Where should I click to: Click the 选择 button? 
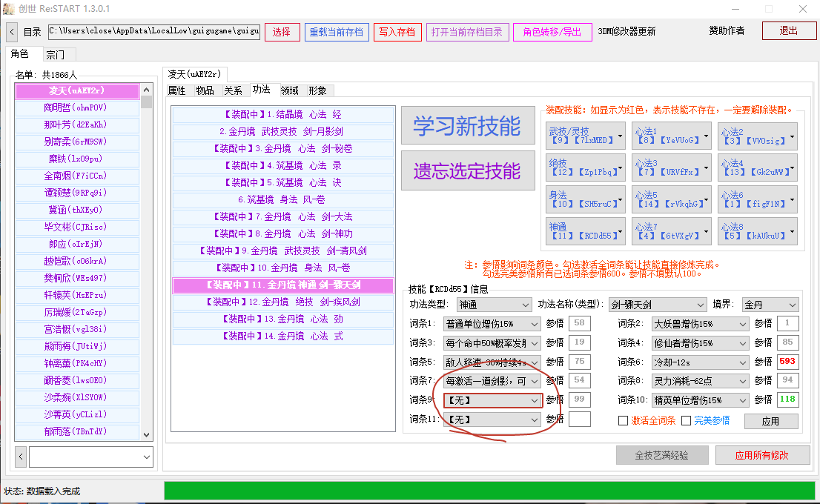[x=282, y=32]
